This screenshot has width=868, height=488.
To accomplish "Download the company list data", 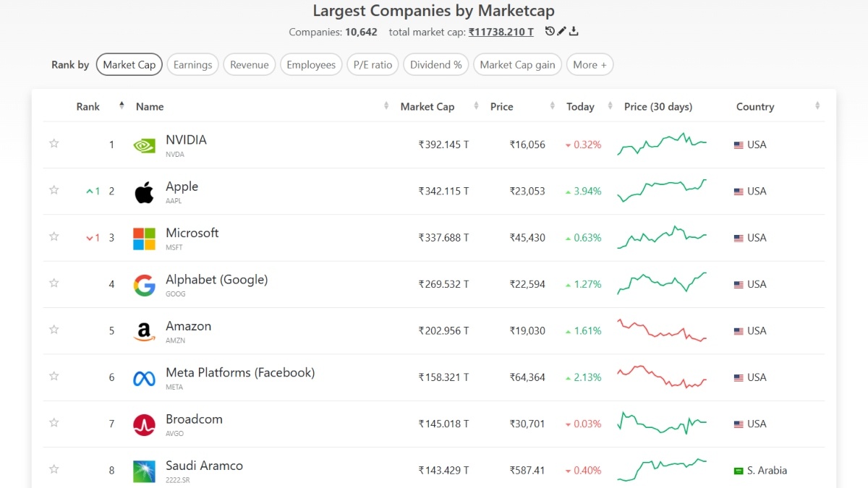I will pos(574,31).
